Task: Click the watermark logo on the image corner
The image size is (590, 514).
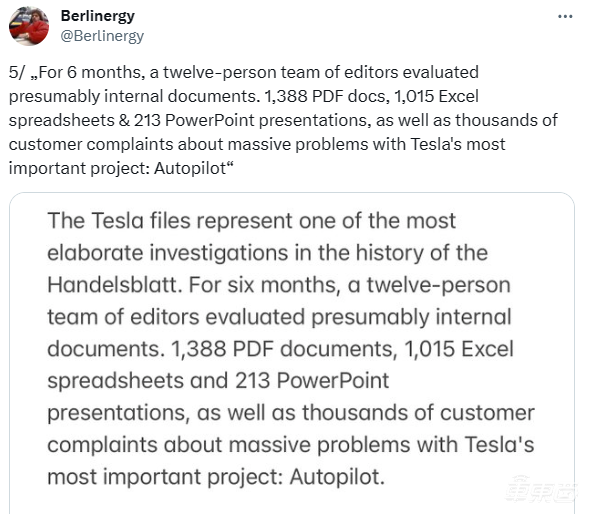Action: (x=542, y=489)
